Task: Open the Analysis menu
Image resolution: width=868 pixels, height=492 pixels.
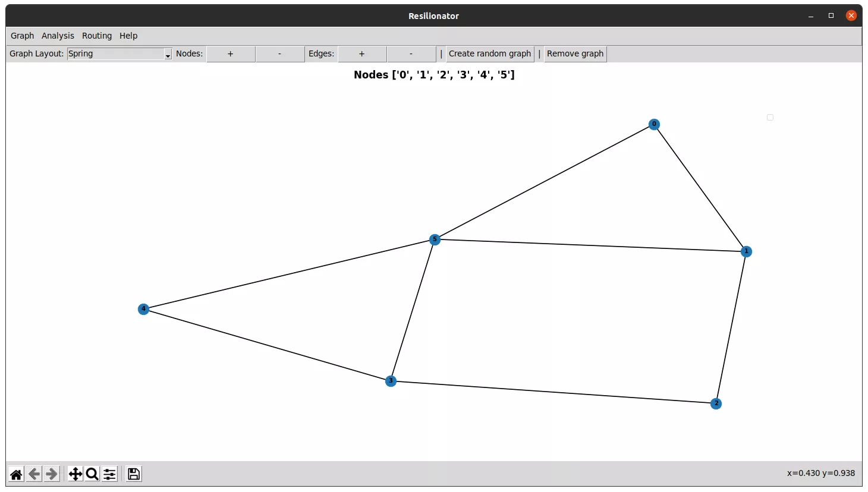Action: point(58,36)
